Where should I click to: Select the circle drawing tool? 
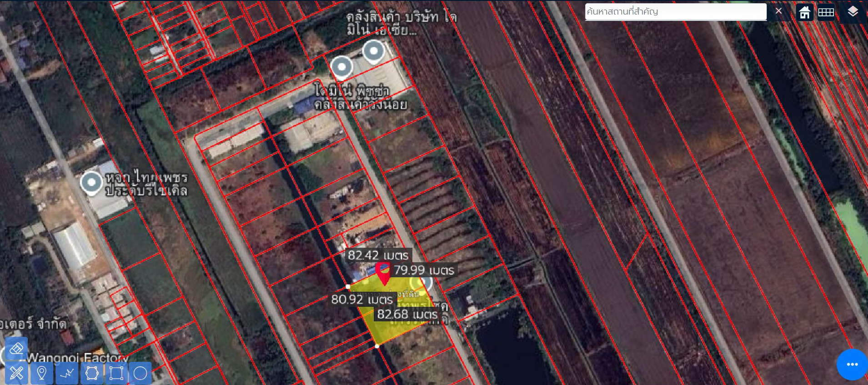(x=140, y=373)
